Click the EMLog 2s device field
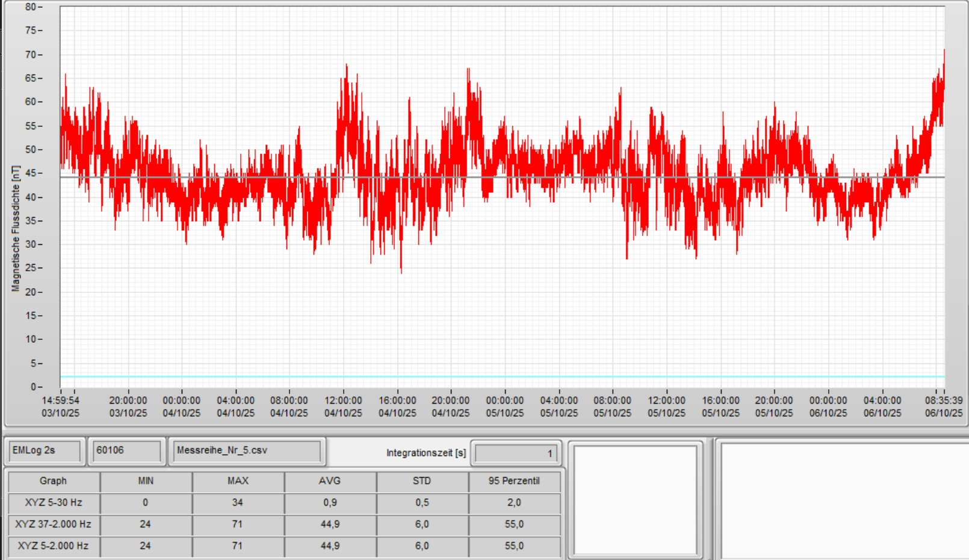The width and height of the screenshot is (969, 560). coord(45,451)
